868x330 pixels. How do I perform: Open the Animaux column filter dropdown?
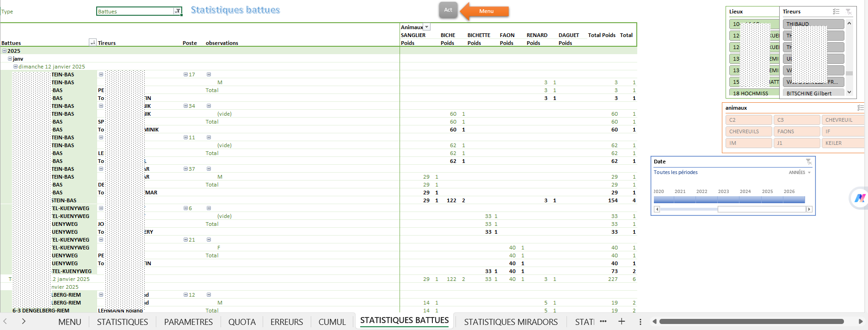pos(427,27)
